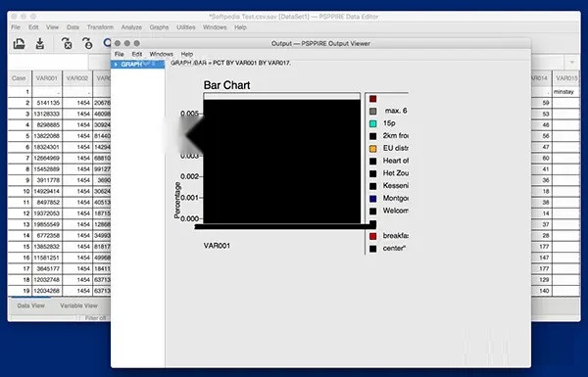Select cell 3911778 in VAR001 column

click(47, 180)
